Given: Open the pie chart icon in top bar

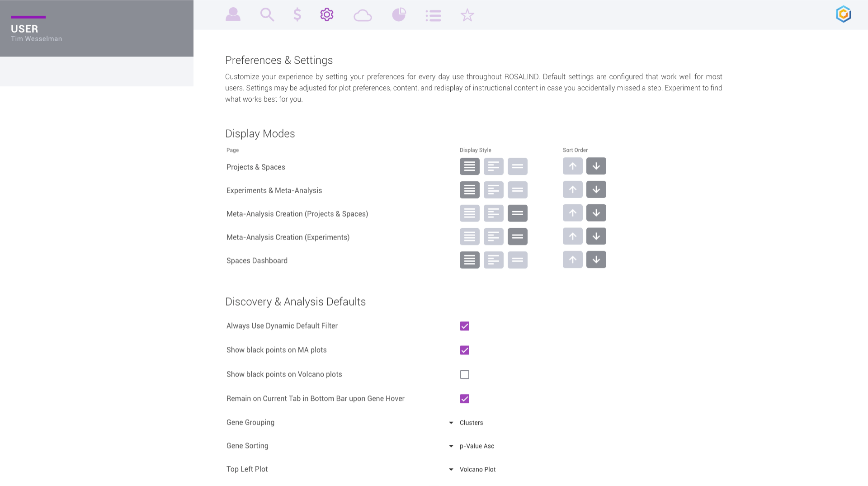Looking at the screenshot, I should click(x=399, y=14).
